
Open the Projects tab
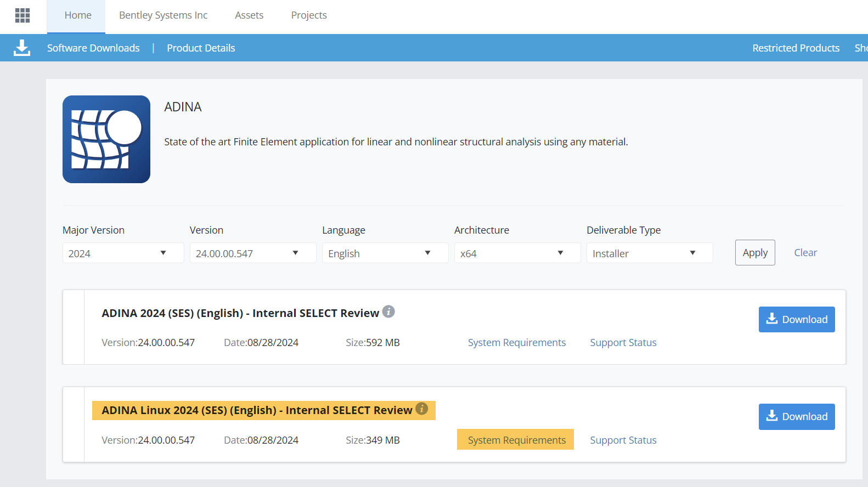[309, 15]
